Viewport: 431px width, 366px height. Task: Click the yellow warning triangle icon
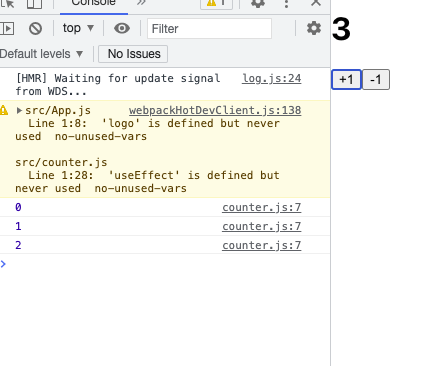click(4, 110)
